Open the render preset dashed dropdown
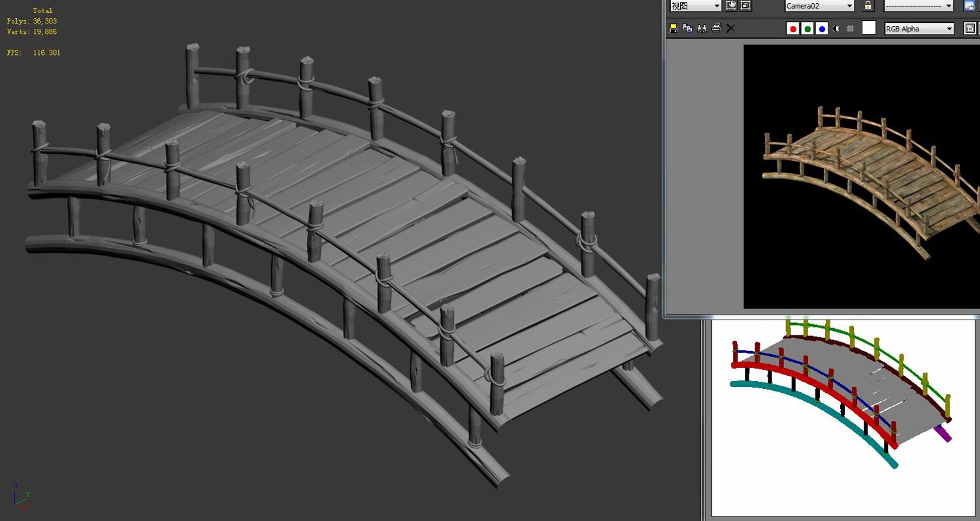This screenshot has width=980, height=521. point(919,6)
